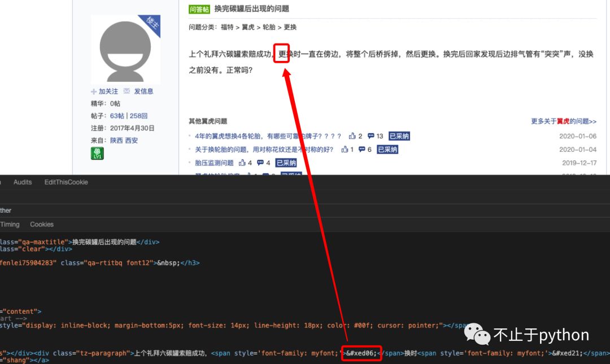This screenshot has height=364, width=610.
Task: Click the 楼主 corner ribbon on avatar
Action: [x=152, y=24]
